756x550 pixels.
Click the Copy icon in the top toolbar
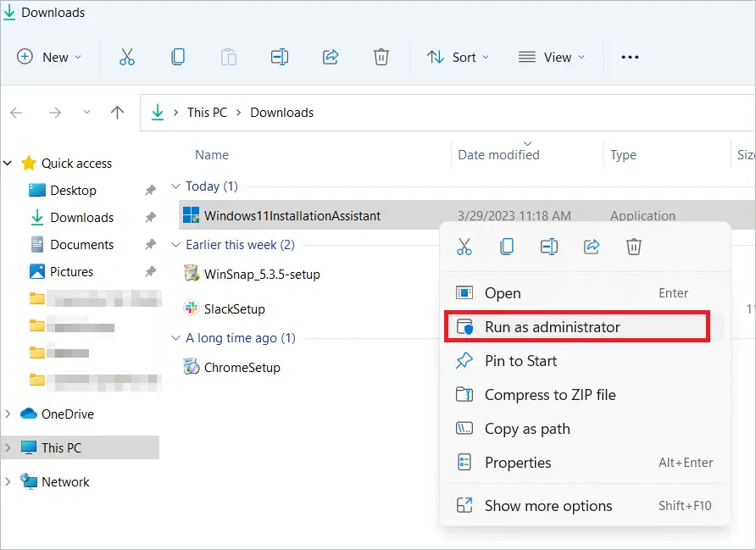point(178,57)
